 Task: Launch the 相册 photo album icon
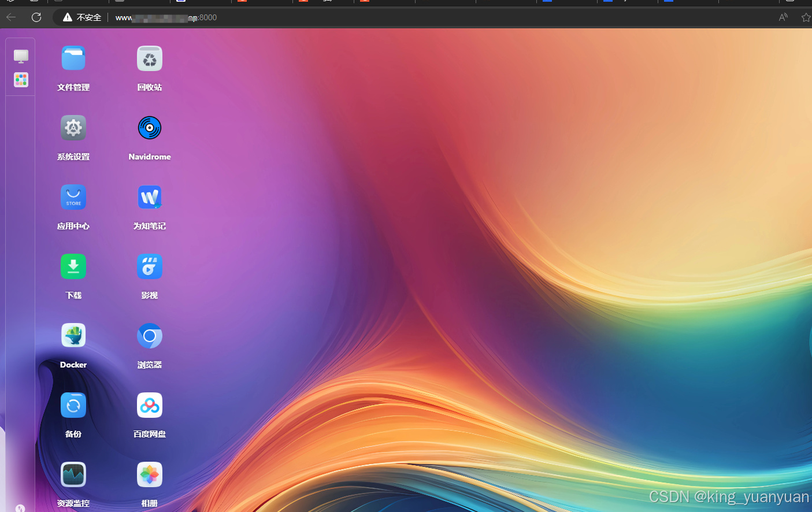click(150, 475)
